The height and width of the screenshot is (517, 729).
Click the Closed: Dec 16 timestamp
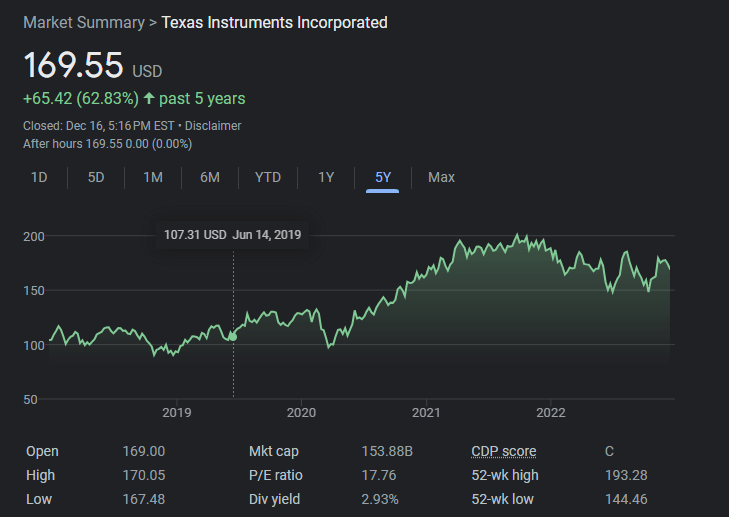click(x=99, y=126)
